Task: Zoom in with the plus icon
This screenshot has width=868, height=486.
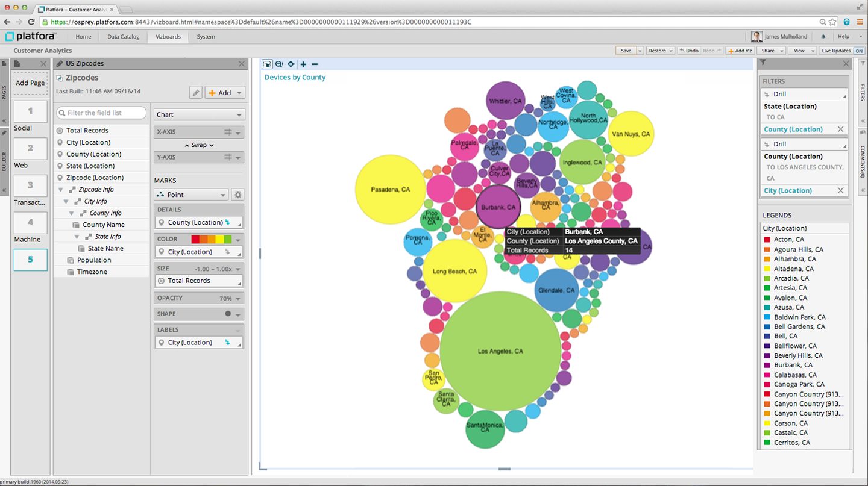Action: (x=303, y=64)
